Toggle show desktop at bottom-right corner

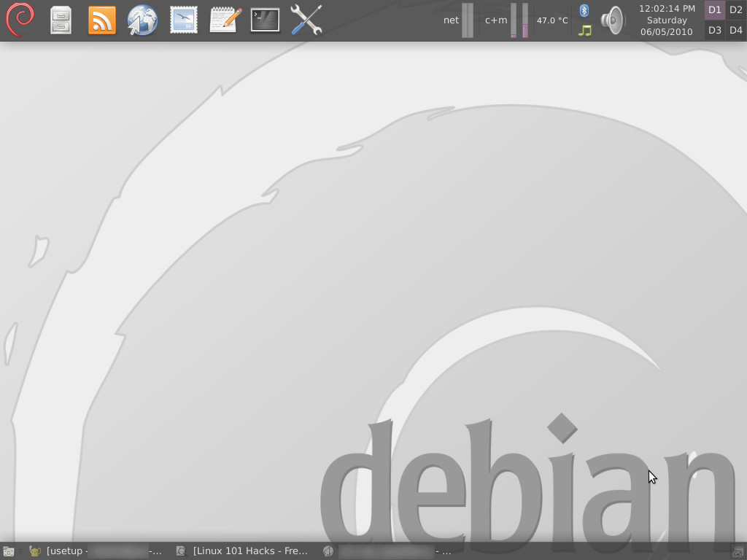point(738,551)
